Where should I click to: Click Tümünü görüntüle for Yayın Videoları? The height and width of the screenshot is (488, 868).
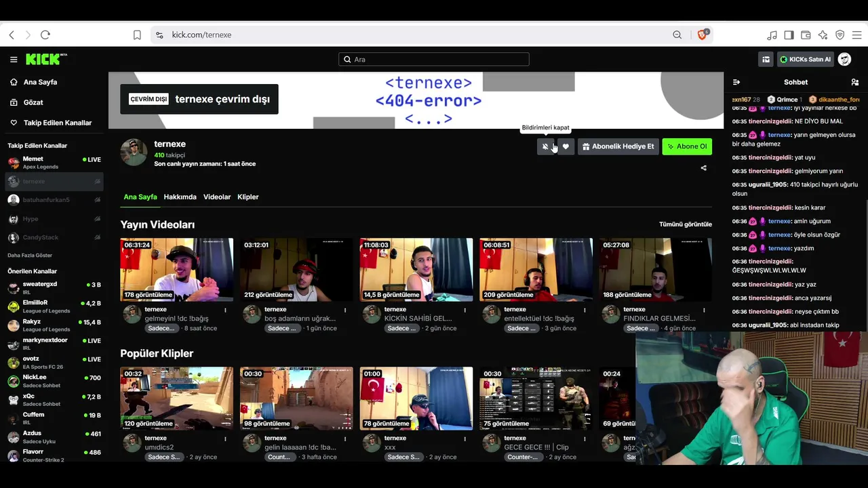[686, 224]
